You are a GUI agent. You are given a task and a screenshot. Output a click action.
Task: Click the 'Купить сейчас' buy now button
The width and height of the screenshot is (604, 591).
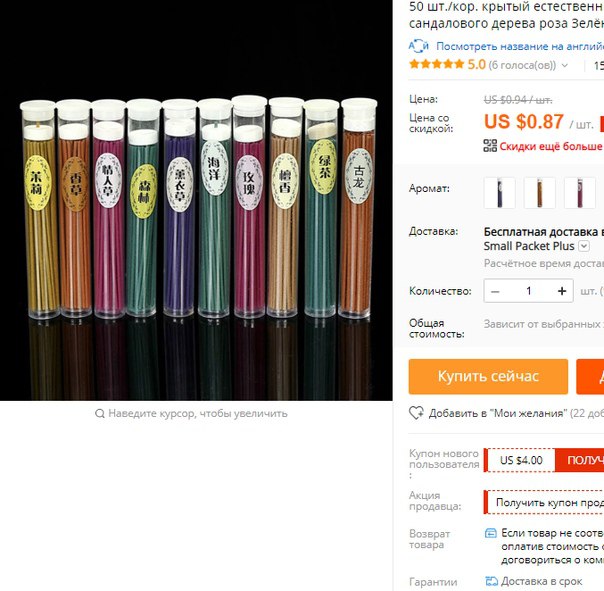click(x=488, y=376)
